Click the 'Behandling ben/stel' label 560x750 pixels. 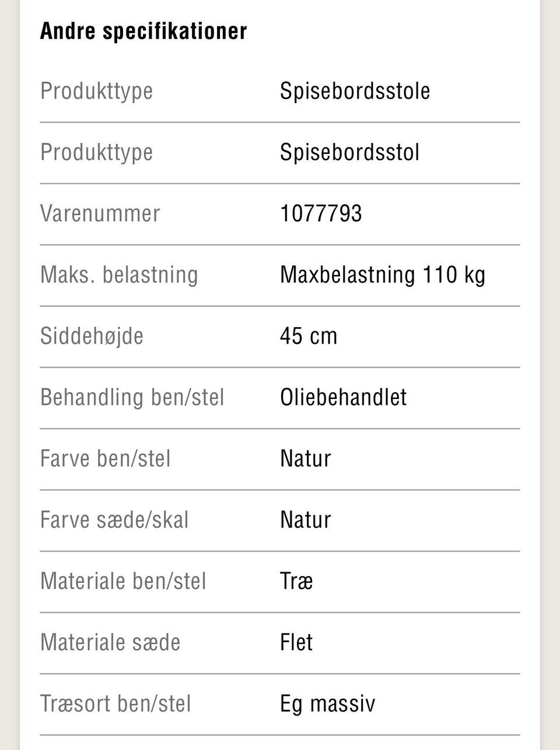(132, 397)
